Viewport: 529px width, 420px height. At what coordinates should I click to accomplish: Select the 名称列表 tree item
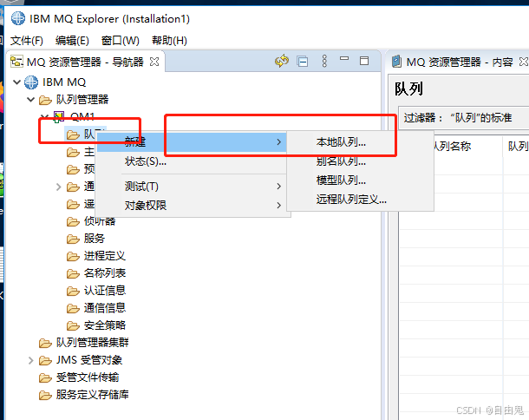pos(105,273)
